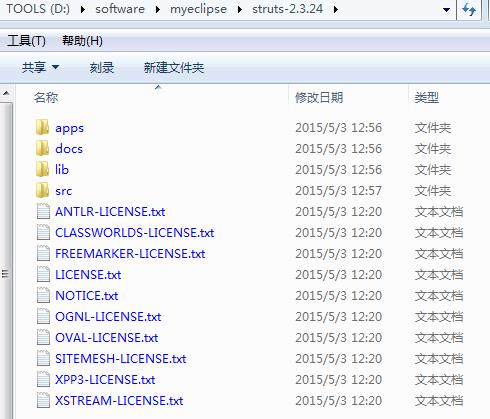Click the lib folder icon
Viewport: 490px width, 419px height.
click(43, 170)
